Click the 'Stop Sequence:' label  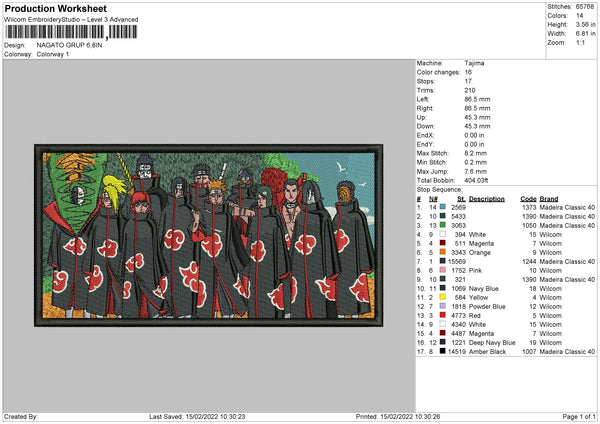point(439,190)
